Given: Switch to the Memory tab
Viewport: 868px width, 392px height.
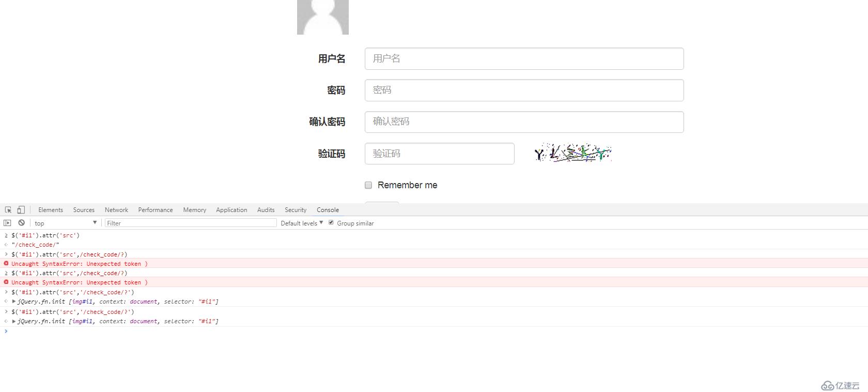Looking at the screenshot, I should (x=194, y=210).
